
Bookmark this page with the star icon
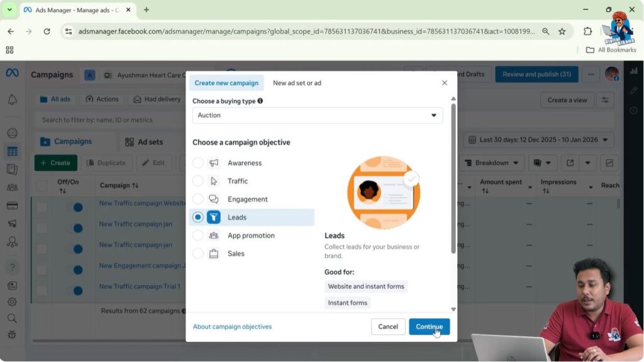coord(562,31)
